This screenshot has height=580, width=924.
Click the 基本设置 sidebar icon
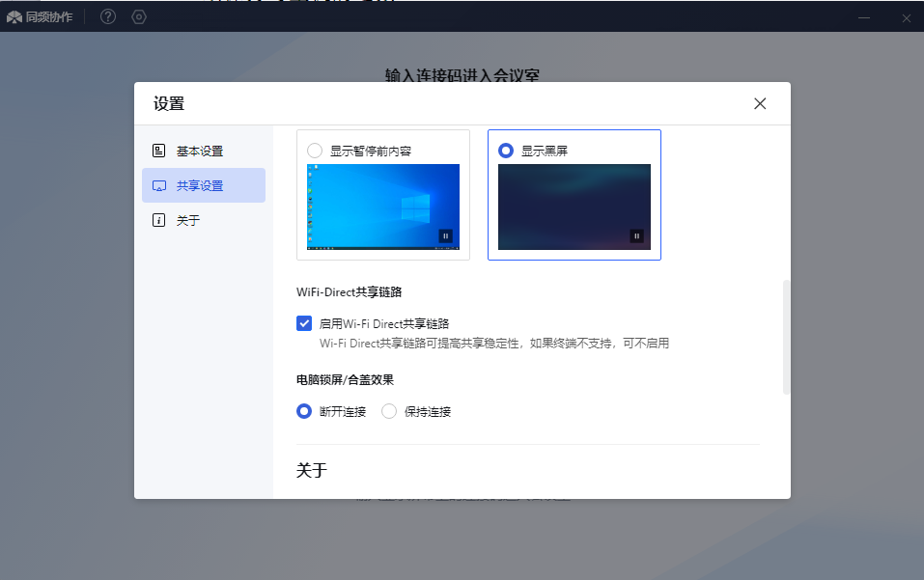coord(159,151)
